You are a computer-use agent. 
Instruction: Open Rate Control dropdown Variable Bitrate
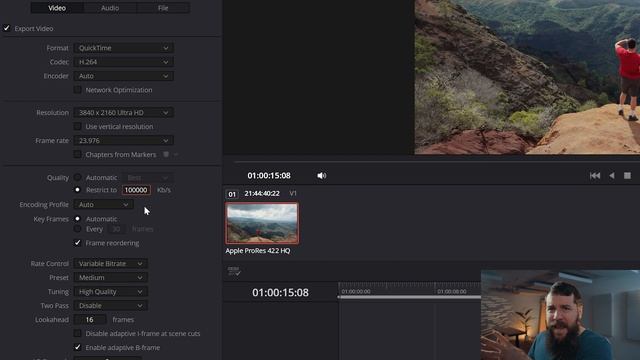pos(110,264)
